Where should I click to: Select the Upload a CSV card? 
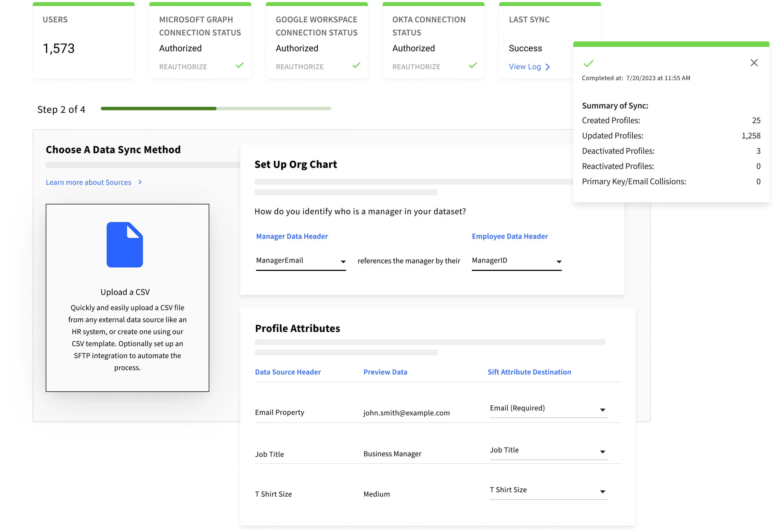click(127, 298)
